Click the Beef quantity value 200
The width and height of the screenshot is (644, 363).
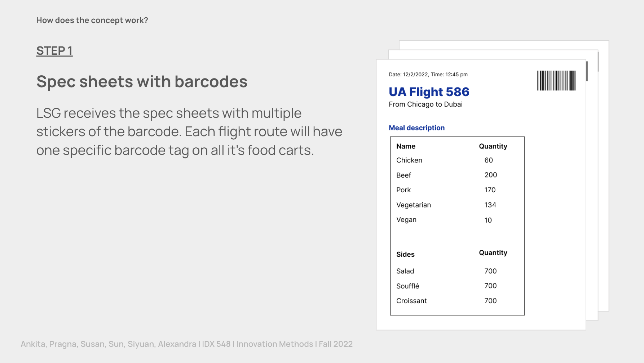point(490,175)
